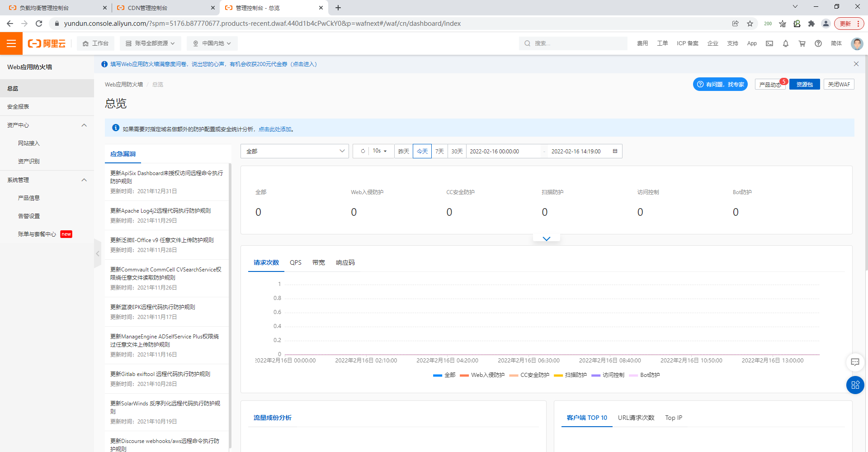Reload the browser page
The width and height of the screenshot is (868, 452).
[39, 24]
